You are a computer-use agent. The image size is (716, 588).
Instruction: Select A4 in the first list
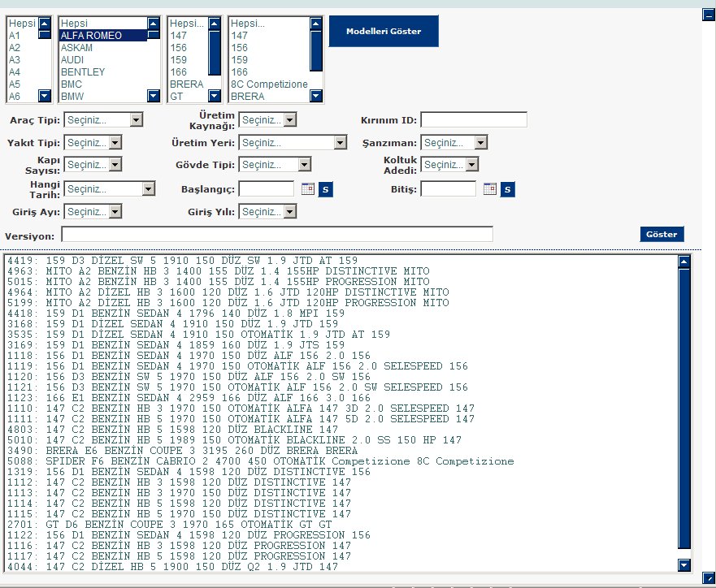click(x=23, y=72)
